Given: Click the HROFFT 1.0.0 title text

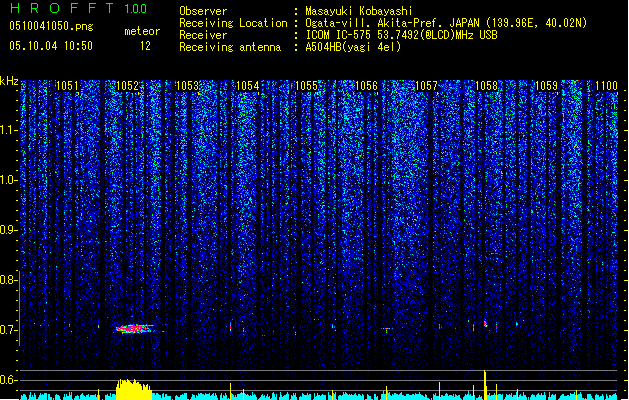Looking at the screenshot, I should click(x=78, y=8).
